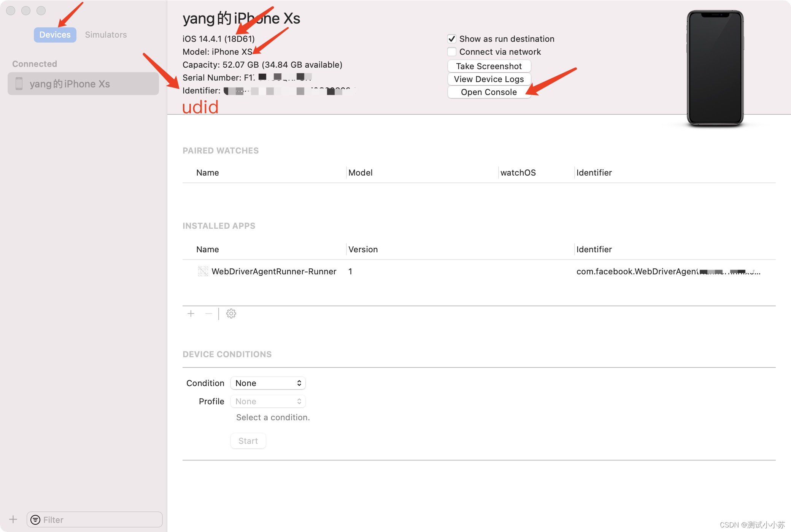Uncheck Show as run destination

[452, 39]
